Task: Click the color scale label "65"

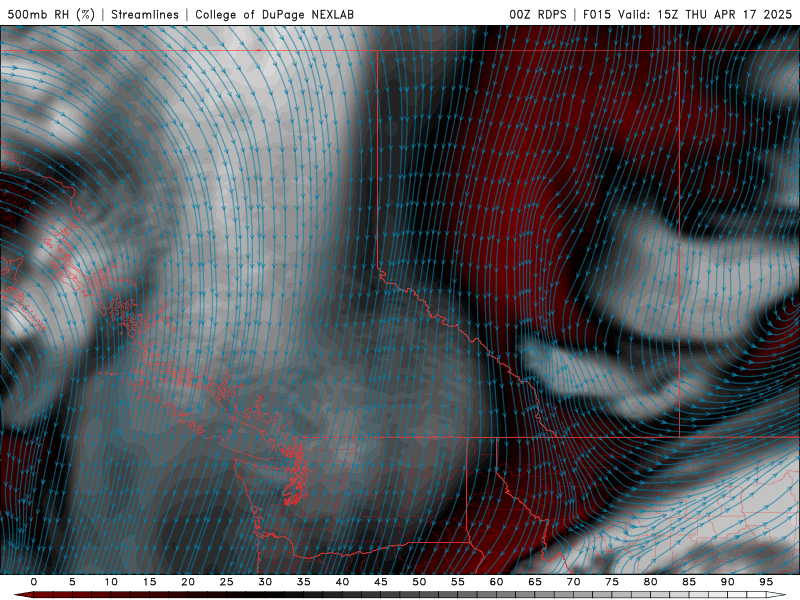Action: tap(535, 582)
